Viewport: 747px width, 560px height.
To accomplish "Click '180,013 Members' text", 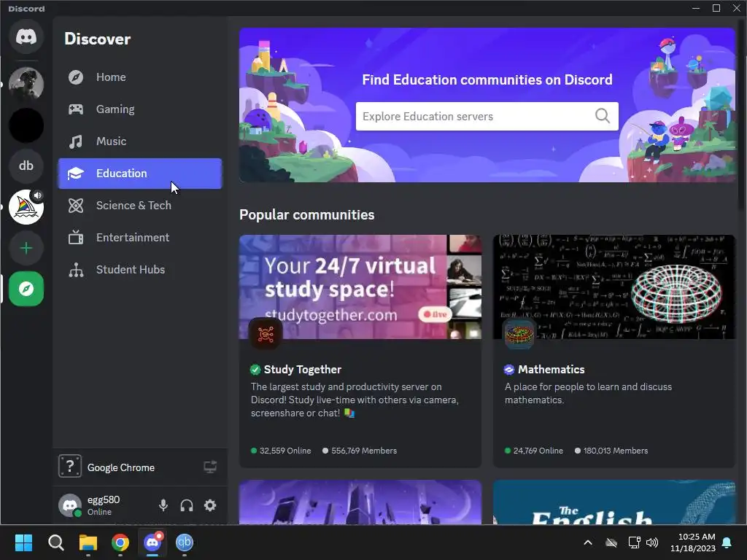I will point(616,451).
